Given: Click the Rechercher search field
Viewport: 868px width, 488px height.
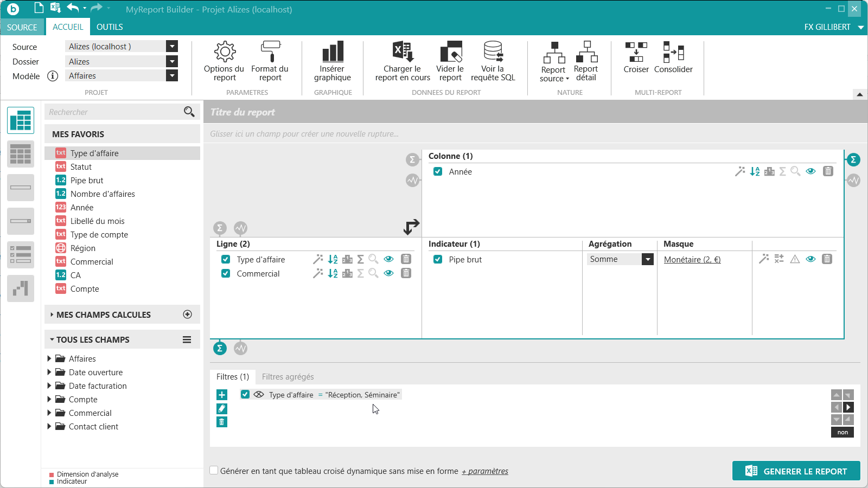Looking at the screenshot, I should pyautogui.click(x=115, y=112).
